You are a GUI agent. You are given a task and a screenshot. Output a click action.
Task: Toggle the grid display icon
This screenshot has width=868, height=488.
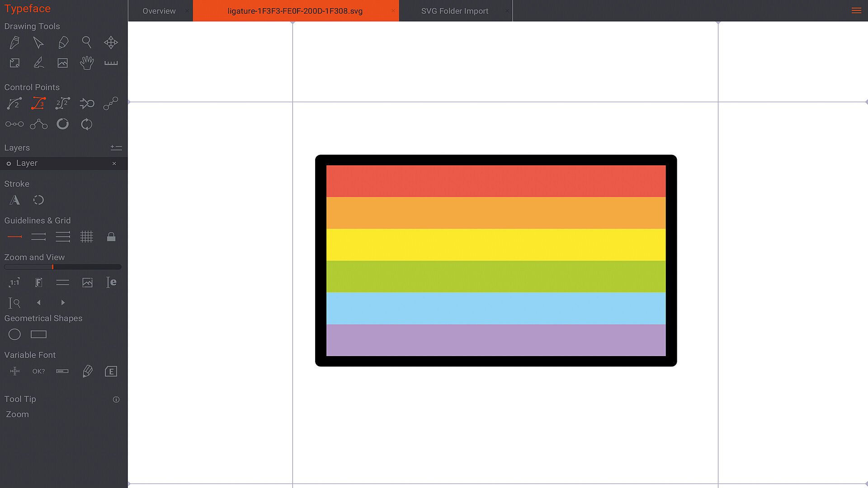(x=86, y=237)
